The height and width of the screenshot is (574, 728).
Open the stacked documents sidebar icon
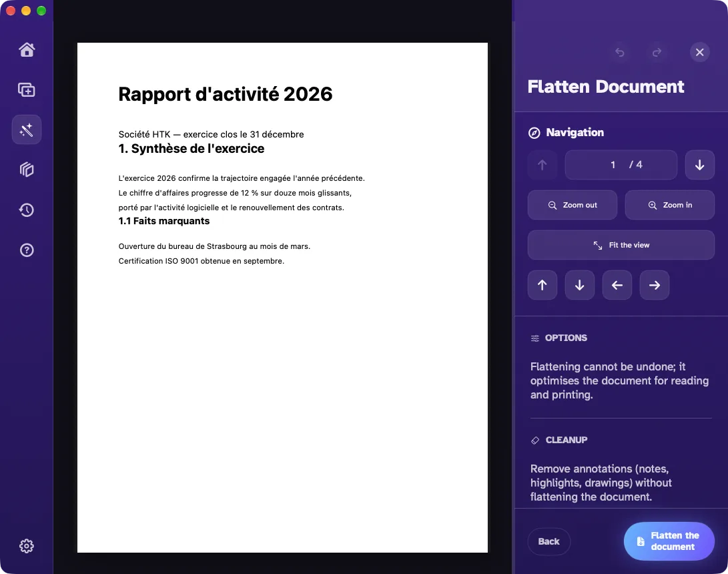[x=27, y=170]
